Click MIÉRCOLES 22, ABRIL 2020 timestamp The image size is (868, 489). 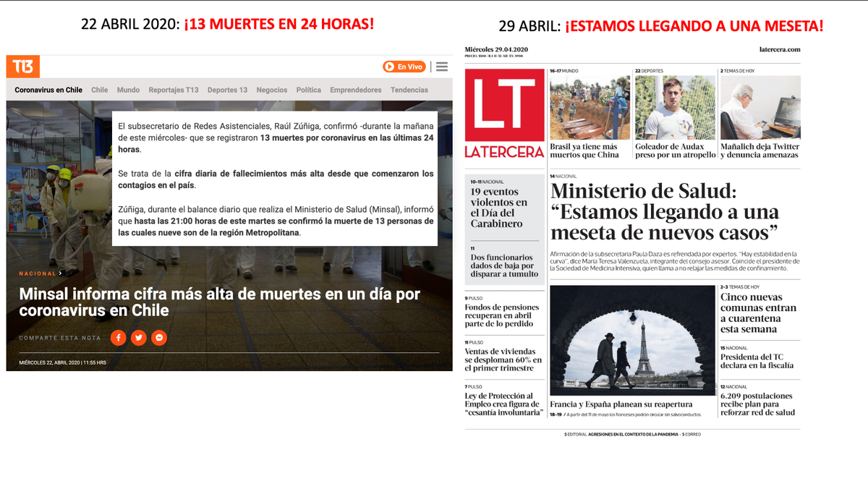(62, 362)
